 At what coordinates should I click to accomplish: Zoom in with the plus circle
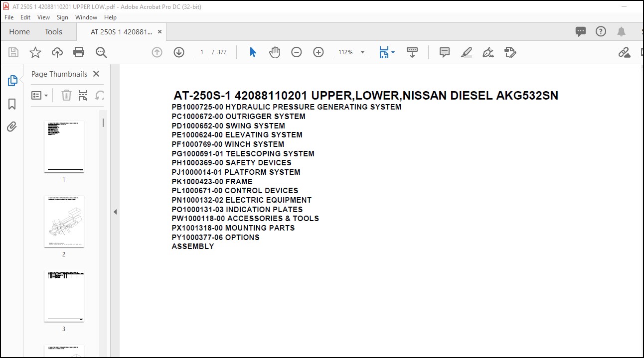(319, 52)
